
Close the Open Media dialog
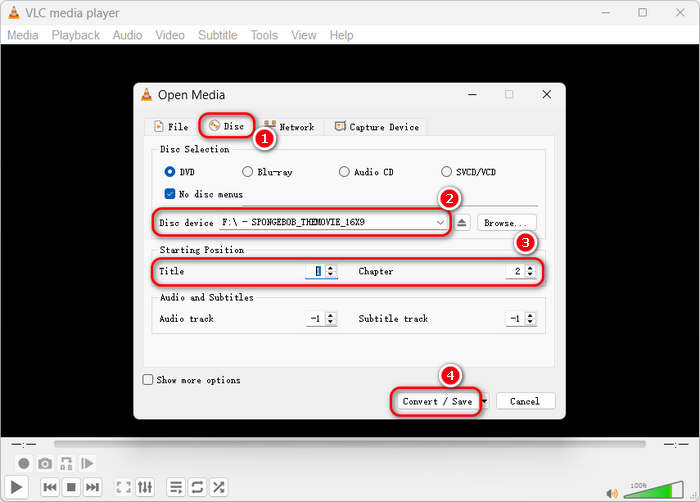[546, 95]
